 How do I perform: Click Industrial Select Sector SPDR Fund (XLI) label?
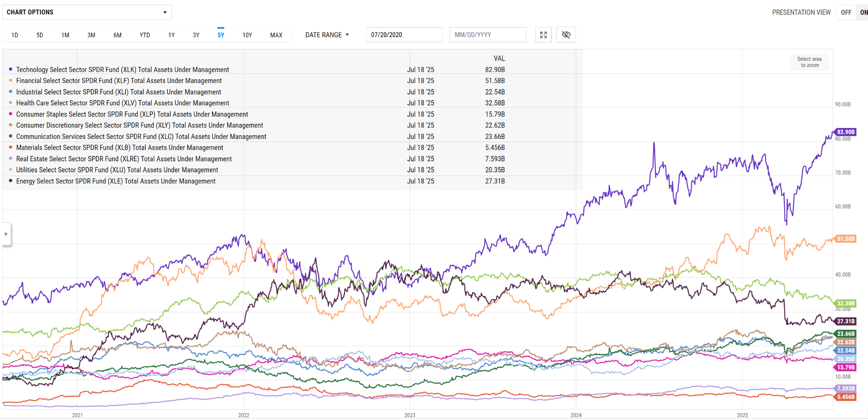tap(119, 92)
